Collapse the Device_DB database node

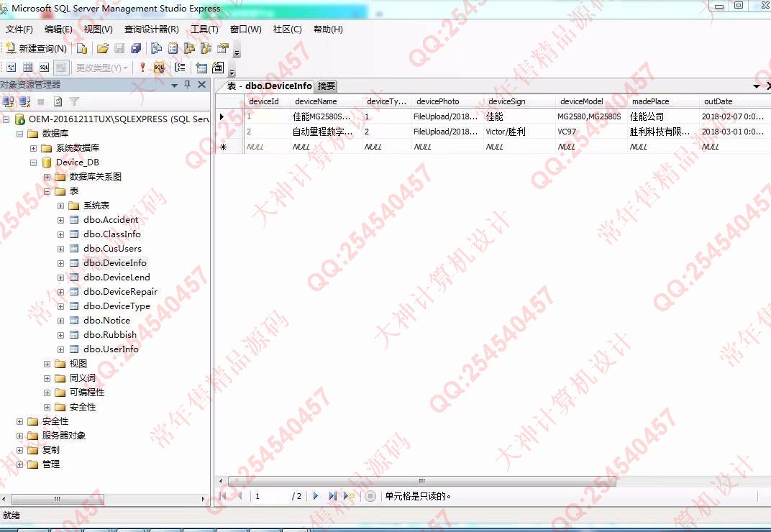click(x=33, y=162)
